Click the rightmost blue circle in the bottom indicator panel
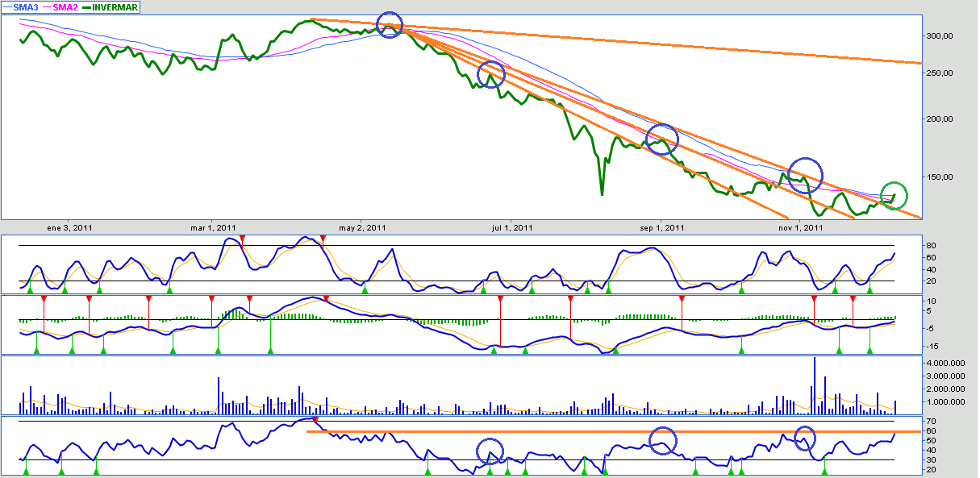The height and width of the screenshot is (478, 980). (x=805, y=439)
